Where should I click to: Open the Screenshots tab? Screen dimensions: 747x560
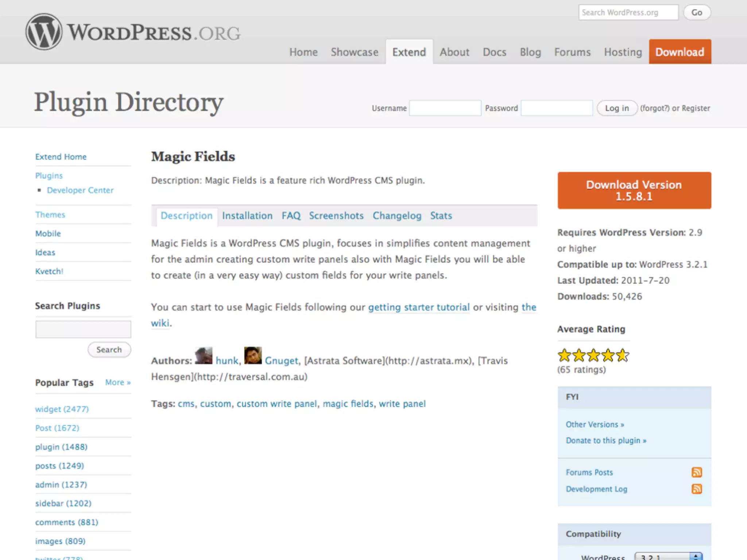point(336,215)
